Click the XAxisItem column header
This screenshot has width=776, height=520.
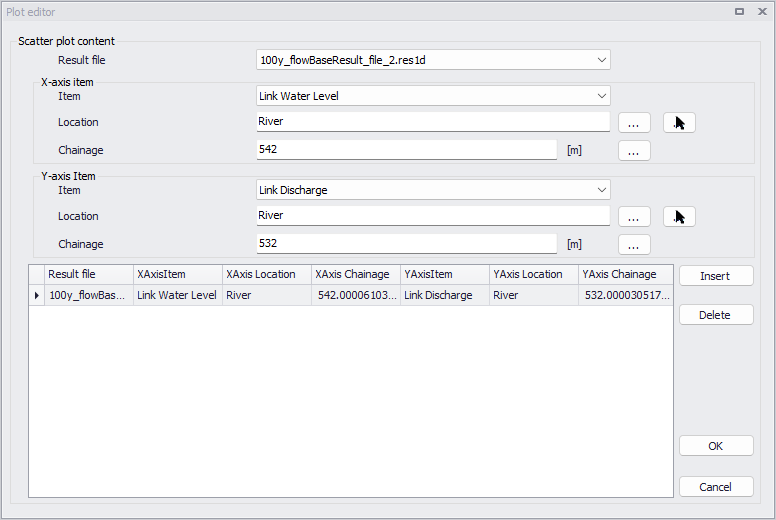tap(178, 274)
